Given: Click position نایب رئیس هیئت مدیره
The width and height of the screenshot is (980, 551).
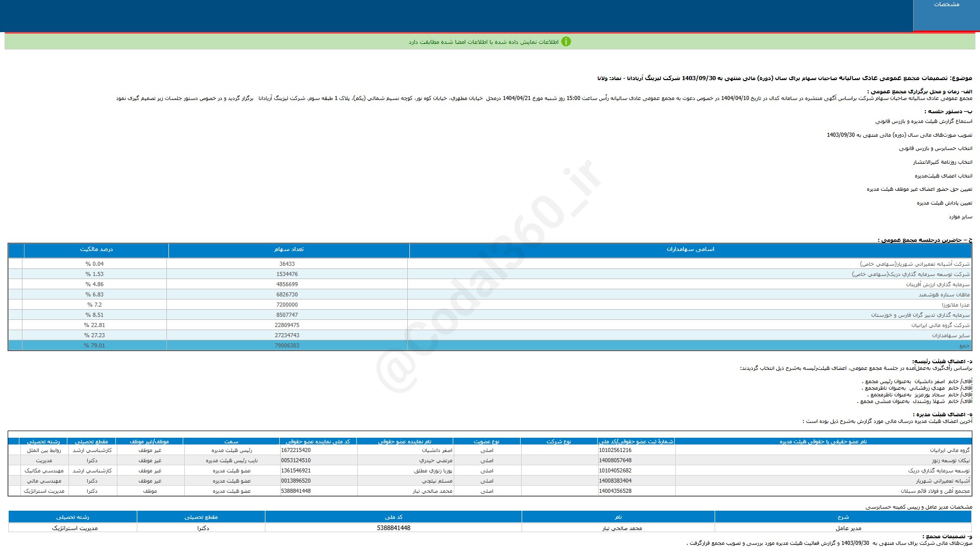Looking at the screenshot, I should [232, 460].
